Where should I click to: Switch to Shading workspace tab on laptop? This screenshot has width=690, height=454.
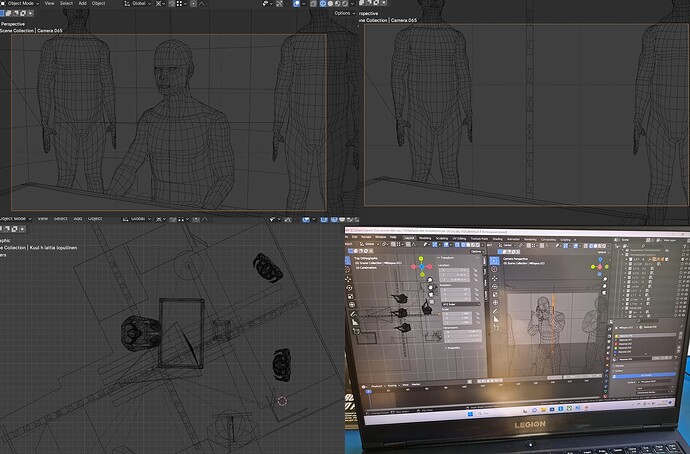pos(497,239)
